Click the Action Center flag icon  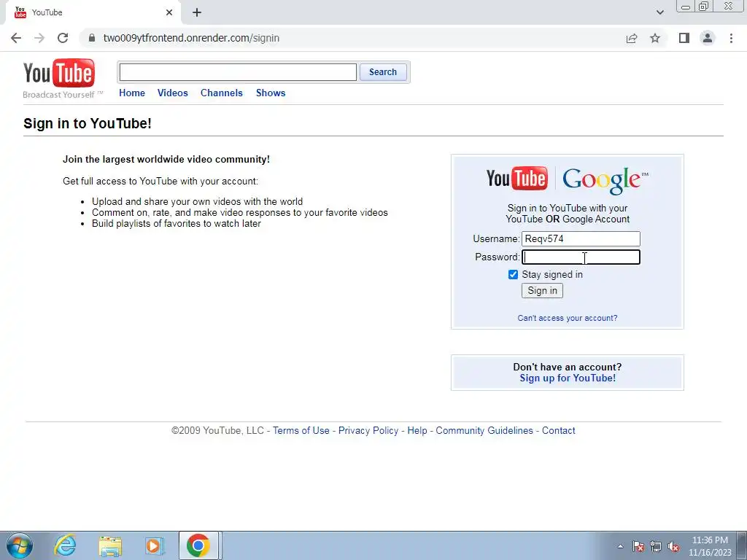(x=638, y=546)
